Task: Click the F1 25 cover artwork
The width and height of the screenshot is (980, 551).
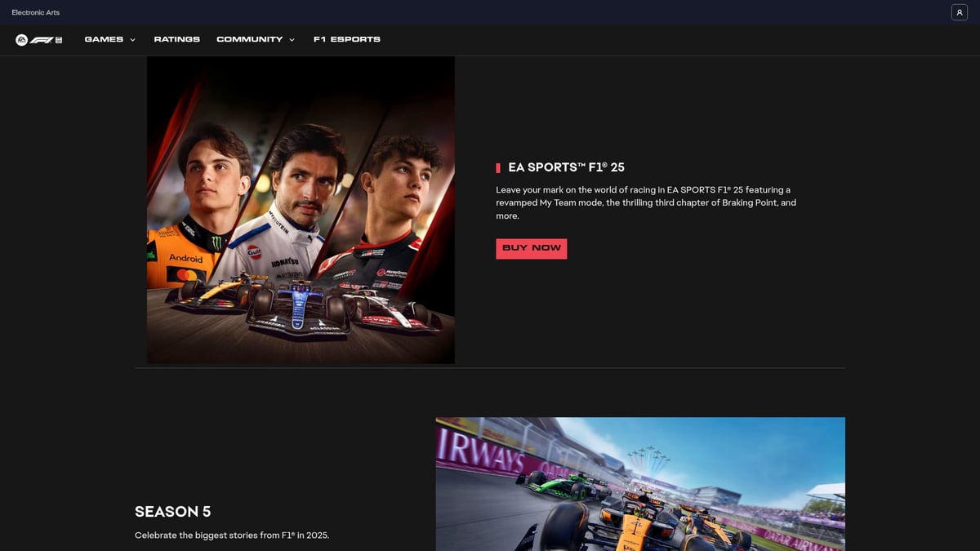Action: (x=301, y=209)
